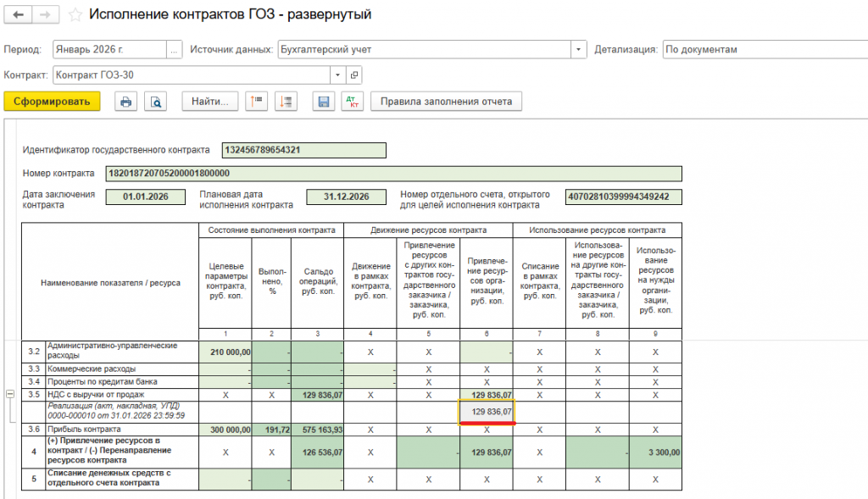The image size is (868, 499).
Task: Select contract number 18201872070520001800000
Action: [393, 174]
